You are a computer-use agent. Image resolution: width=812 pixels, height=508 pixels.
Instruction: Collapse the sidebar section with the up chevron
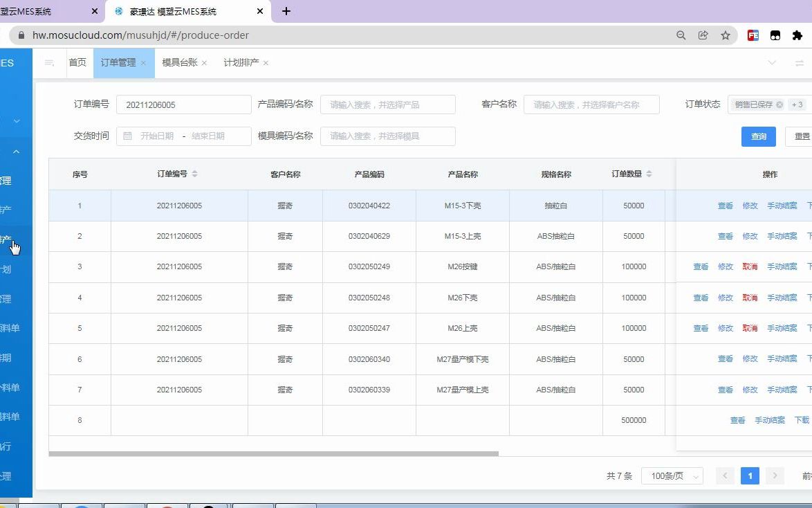tap(16, 151)
